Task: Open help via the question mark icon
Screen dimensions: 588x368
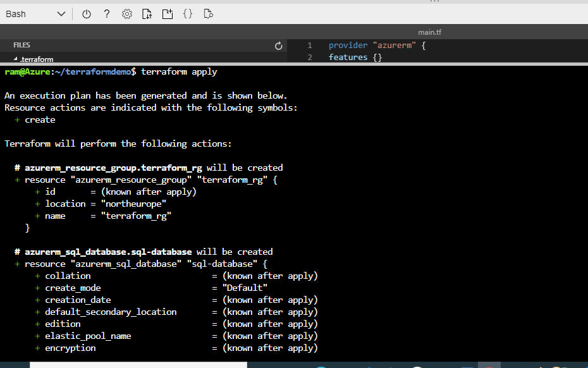Action: (x=107, y=15)
